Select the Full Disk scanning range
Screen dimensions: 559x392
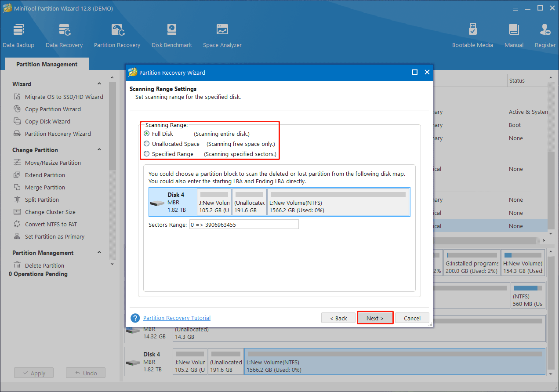point(147,134)
